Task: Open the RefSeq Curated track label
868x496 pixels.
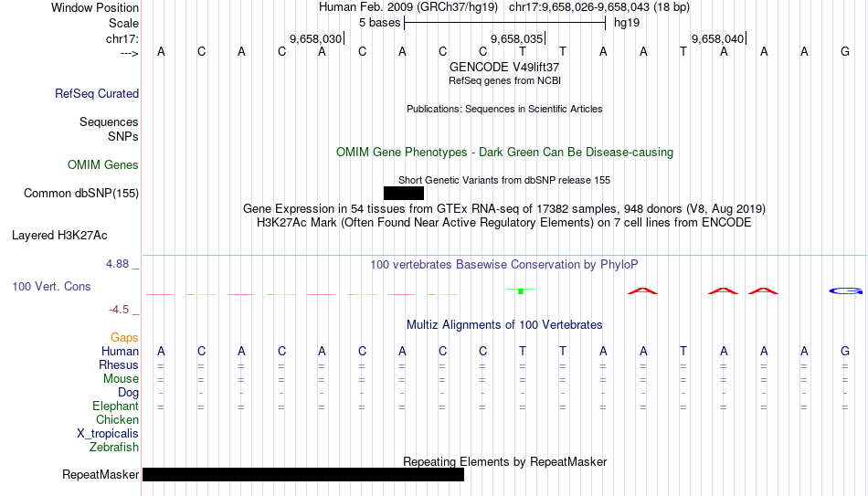Action: point(97,93)
